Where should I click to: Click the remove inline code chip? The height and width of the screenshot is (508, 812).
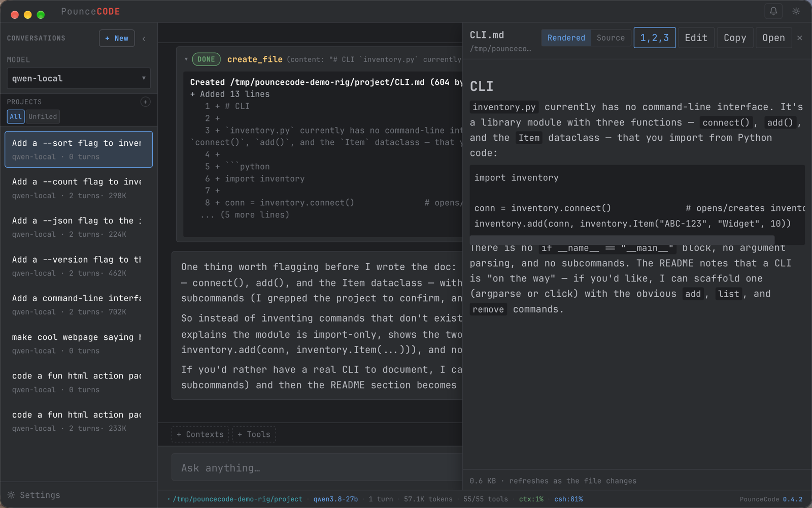[488, 309]
